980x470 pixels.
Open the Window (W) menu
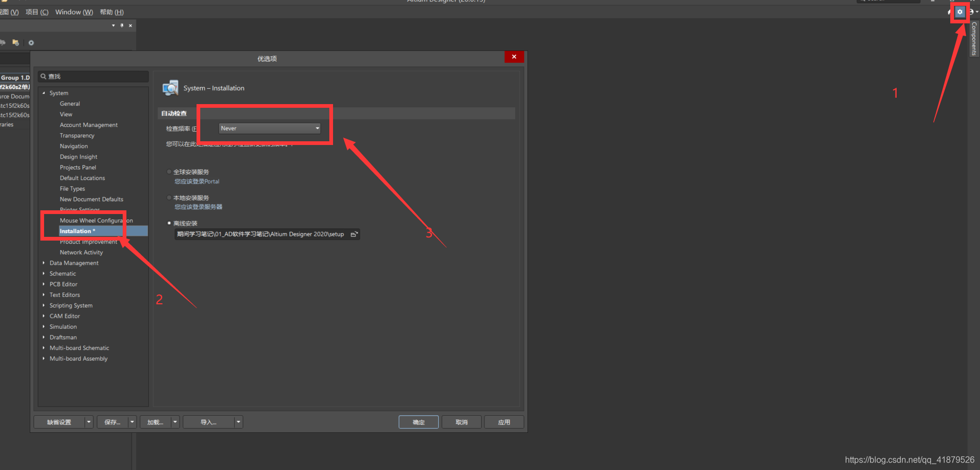tap(74, 12)
